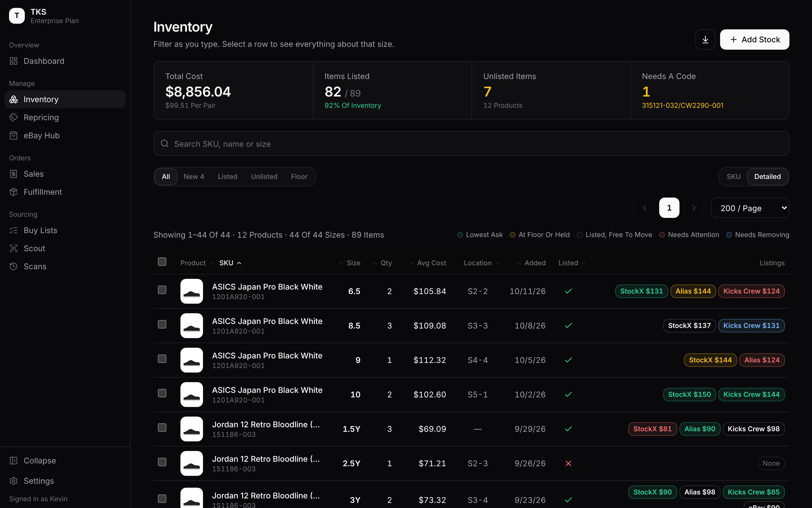Select the New 4 filter tab

(194, 177)
